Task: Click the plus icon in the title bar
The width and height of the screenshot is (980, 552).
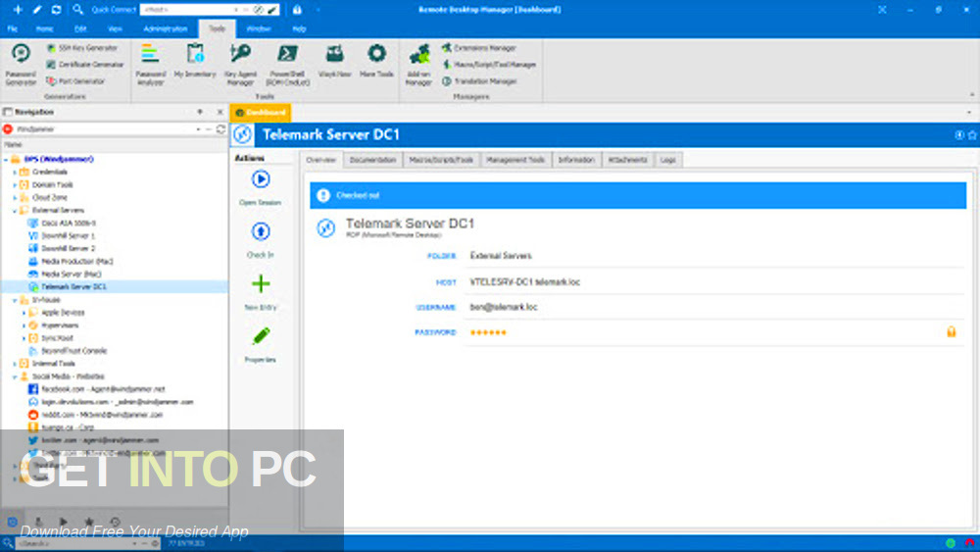Action: (x=18, y=10)
